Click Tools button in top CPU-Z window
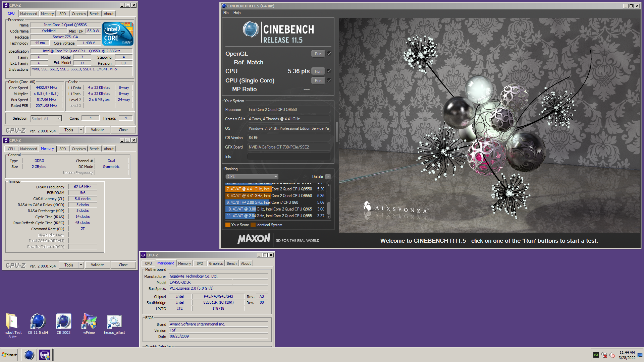Viewport: 644px width, 362px height. coord(69,130)
